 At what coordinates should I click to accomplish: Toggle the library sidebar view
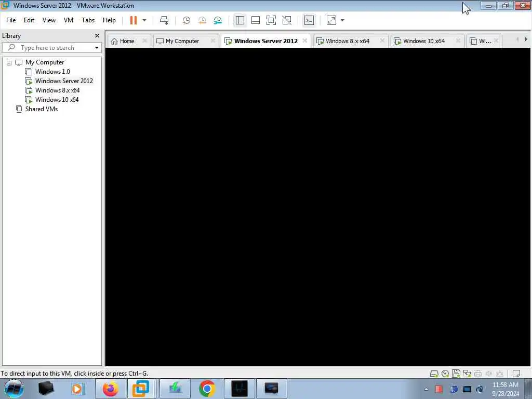coord(240,20)
